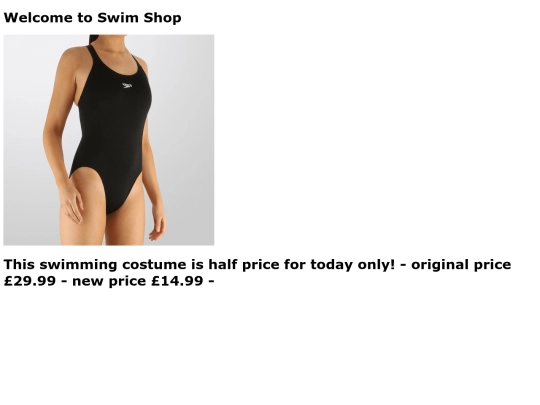Click the Speedo logo on the swimsuit

click(127, 85)
